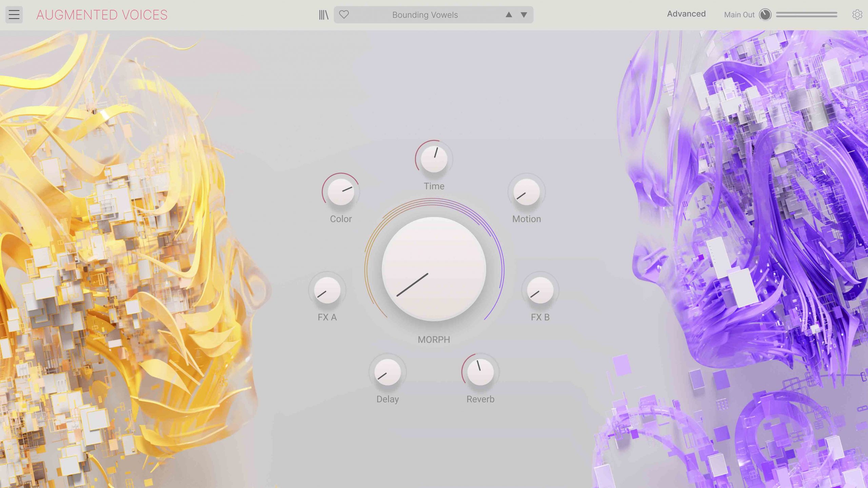The image size is (868, 488).
Task: Click the Color macro knob
Action: click(341, 192)
